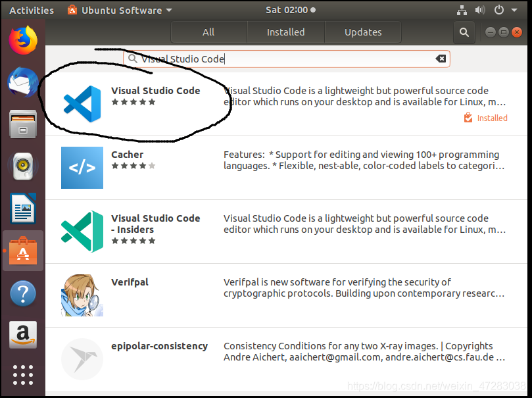Launch LibreOffice Writer from the dock

click(x=23, y=209)
